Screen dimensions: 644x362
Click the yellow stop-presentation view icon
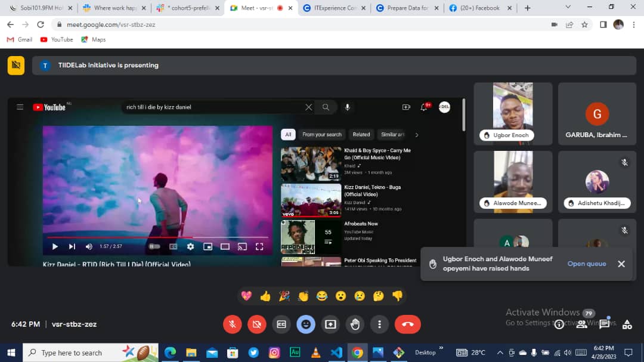point(16,66)
